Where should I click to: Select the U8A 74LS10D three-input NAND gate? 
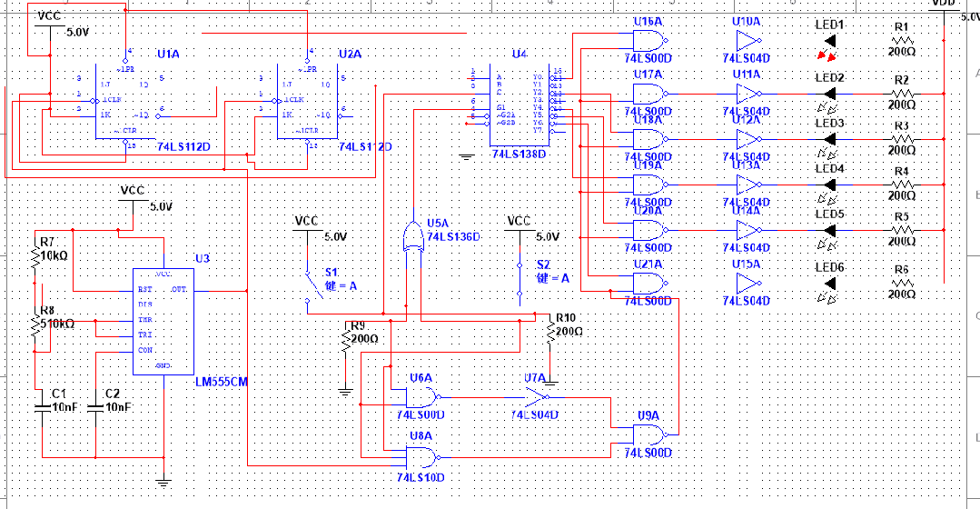tap(421, 453)
